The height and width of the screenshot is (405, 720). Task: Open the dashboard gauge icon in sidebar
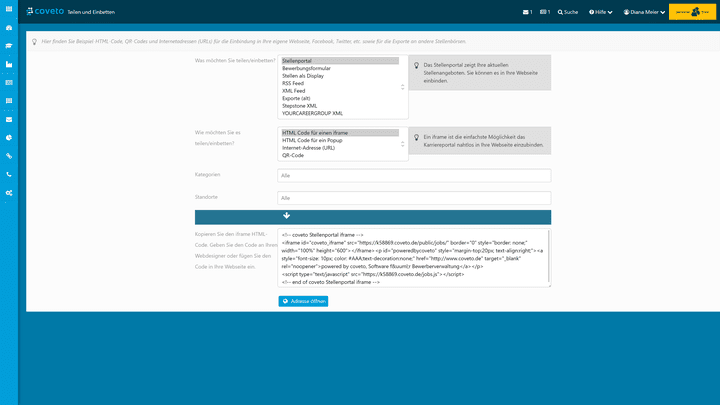click(x=9, y=28)
